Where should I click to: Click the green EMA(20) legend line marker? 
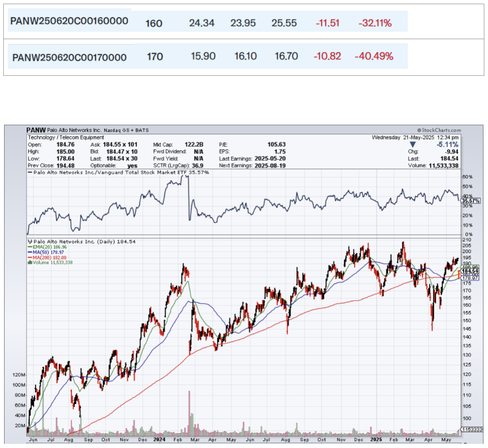(x=30, y=247)
